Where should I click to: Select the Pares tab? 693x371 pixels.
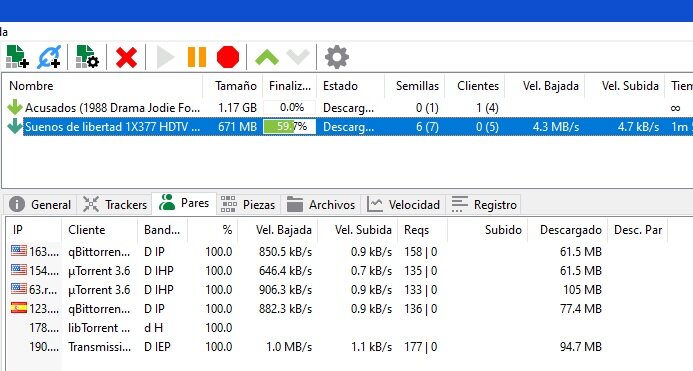coord(184,203)
